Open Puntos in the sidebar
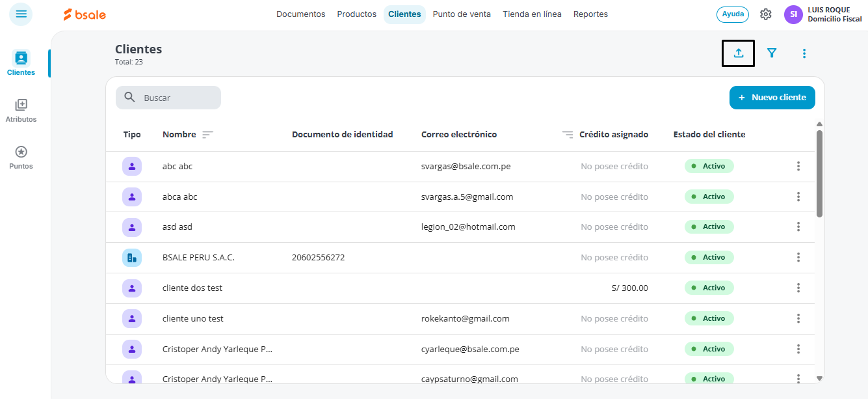The image size is (868, 399). click(x=21, y=158)
